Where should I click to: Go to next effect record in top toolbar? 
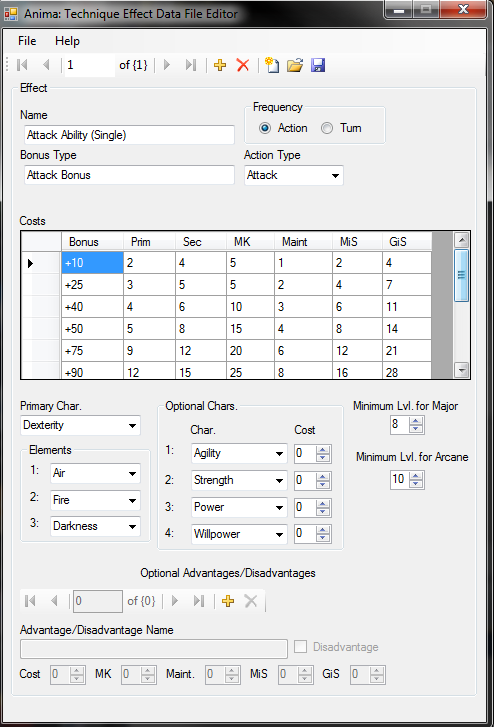click(x=167, y=65)
